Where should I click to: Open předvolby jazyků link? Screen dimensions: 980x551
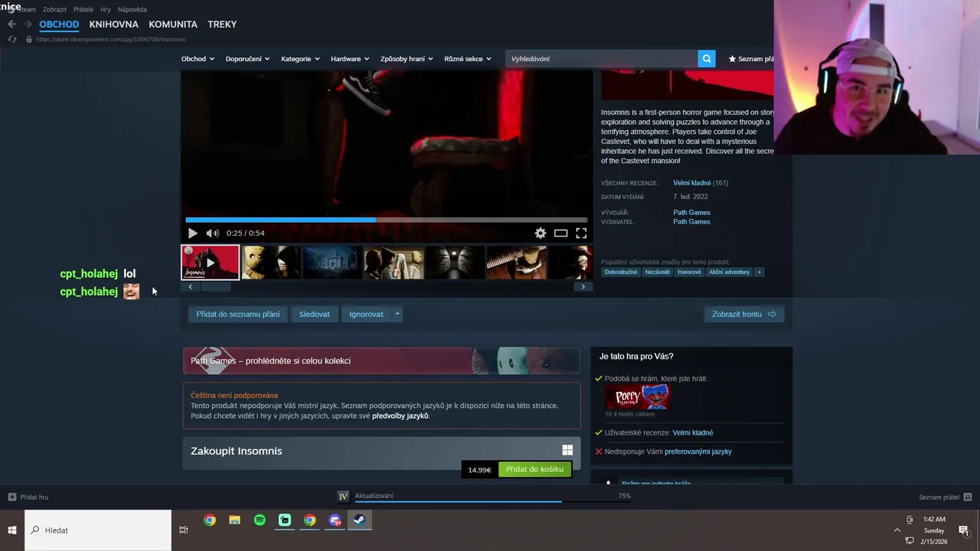tap(400, 416)
